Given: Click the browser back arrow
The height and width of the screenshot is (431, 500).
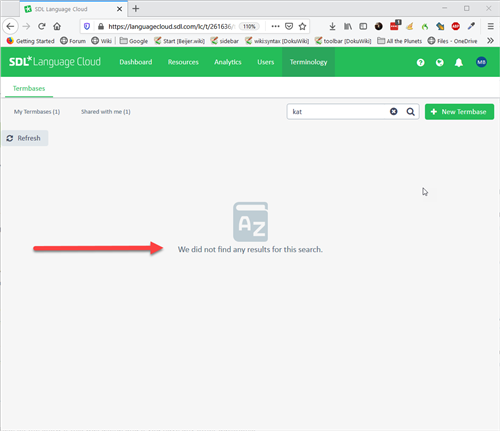Looking at the screenshot, I should pyautogui.click(x=10, y=26).
